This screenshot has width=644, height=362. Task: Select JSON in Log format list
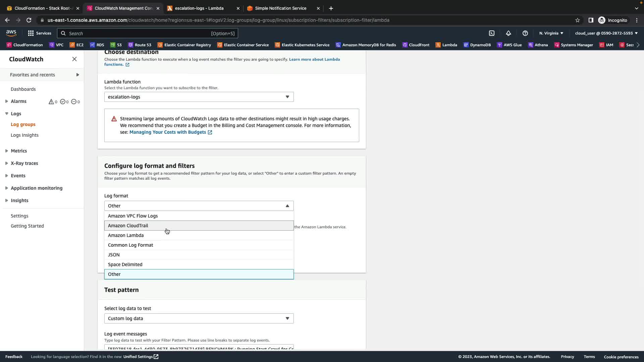114,255
